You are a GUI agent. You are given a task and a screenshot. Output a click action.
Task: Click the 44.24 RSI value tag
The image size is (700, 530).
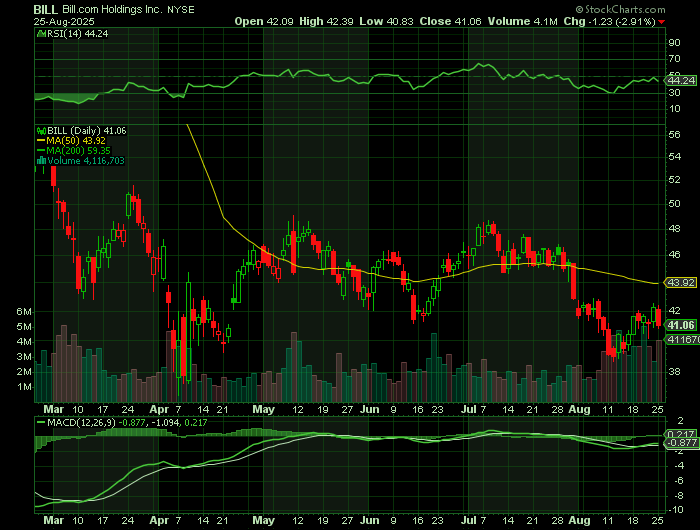pyautogui.click(x=682, y=80)
